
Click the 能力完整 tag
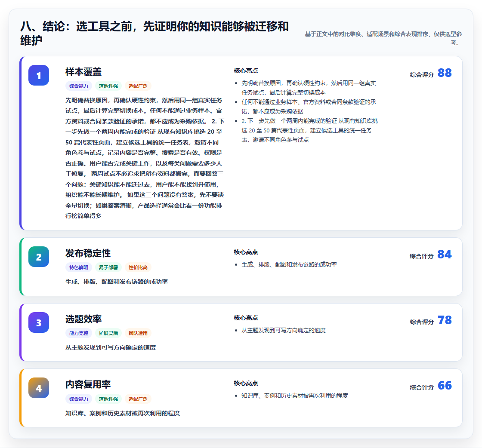(79, 333)
